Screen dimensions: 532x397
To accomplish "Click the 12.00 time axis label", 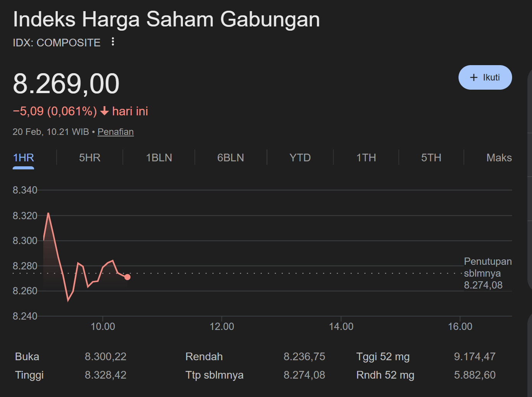I will 222,326.
